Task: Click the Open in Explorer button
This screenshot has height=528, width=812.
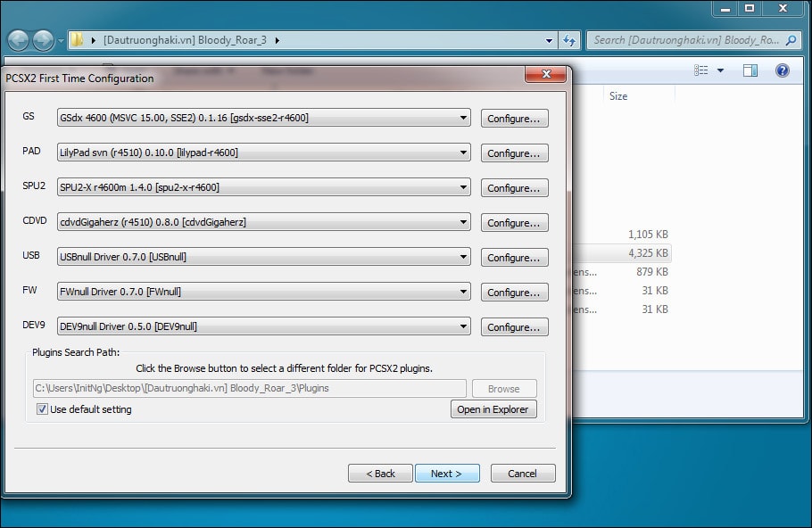Action: tap(493, 409)
